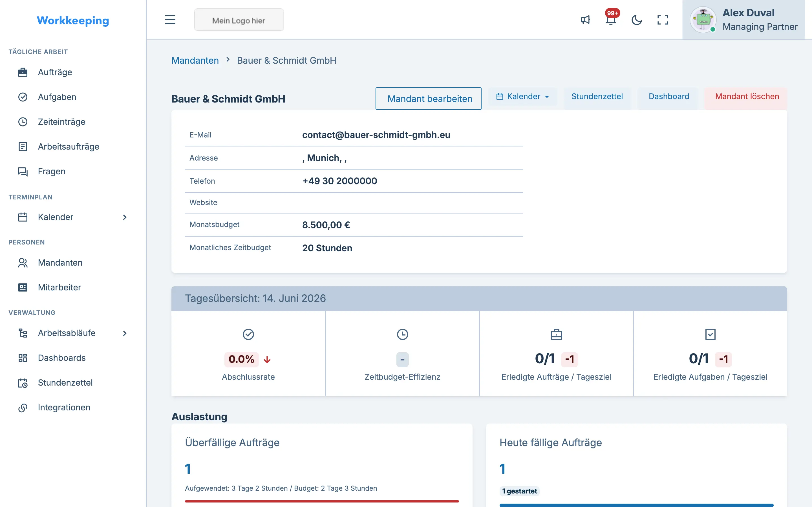This screenshot has width=812, height=507.
Task: Click Mandant löschen button
Action: click(x=747, y=97)
